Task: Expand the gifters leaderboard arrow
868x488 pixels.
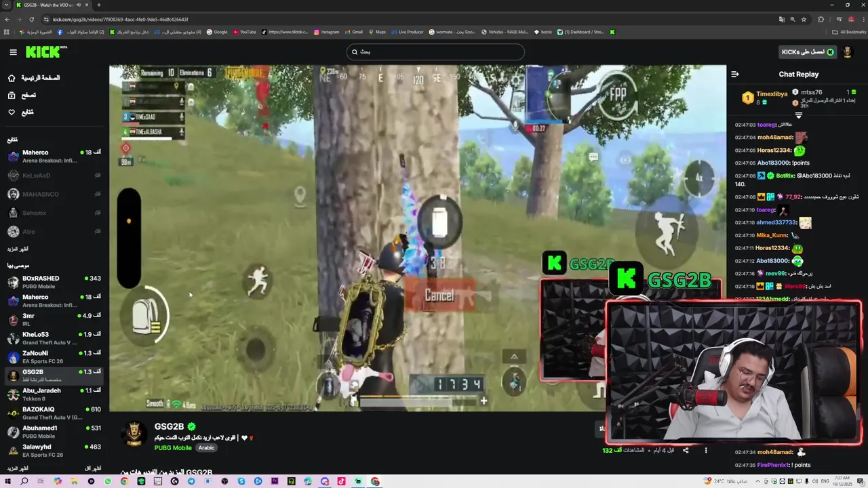Action: [798, 116]
